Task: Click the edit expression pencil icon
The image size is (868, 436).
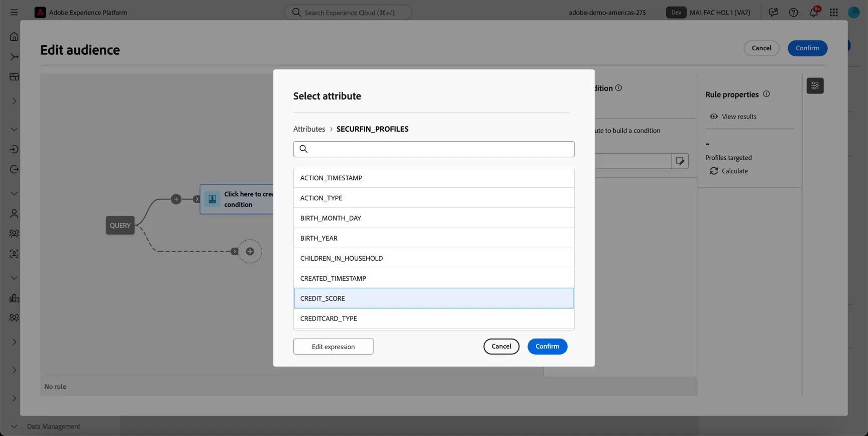Action: [680, 161]
